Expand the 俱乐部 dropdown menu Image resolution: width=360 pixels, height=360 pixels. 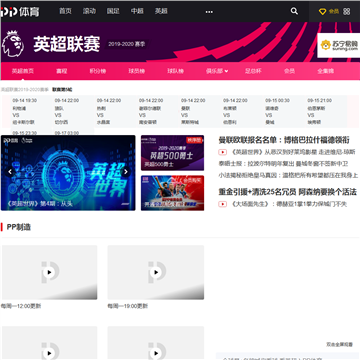pyautogui.click(x=217, y=71)
